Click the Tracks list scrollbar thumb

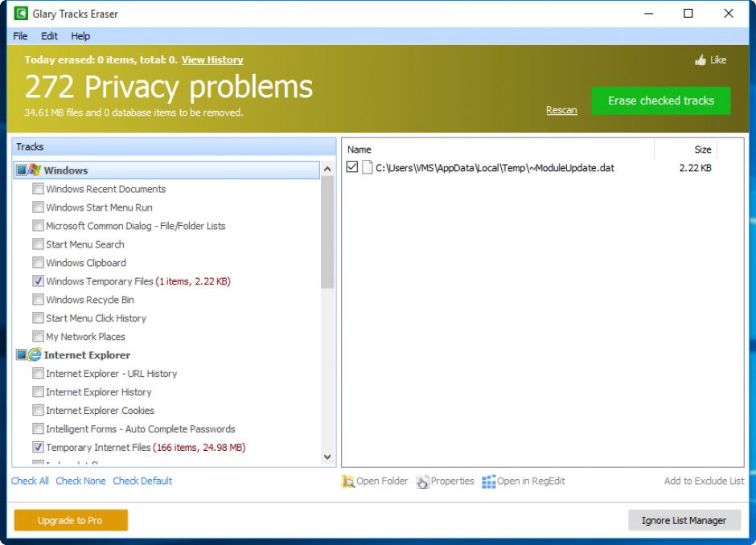(x=327, y=232)
